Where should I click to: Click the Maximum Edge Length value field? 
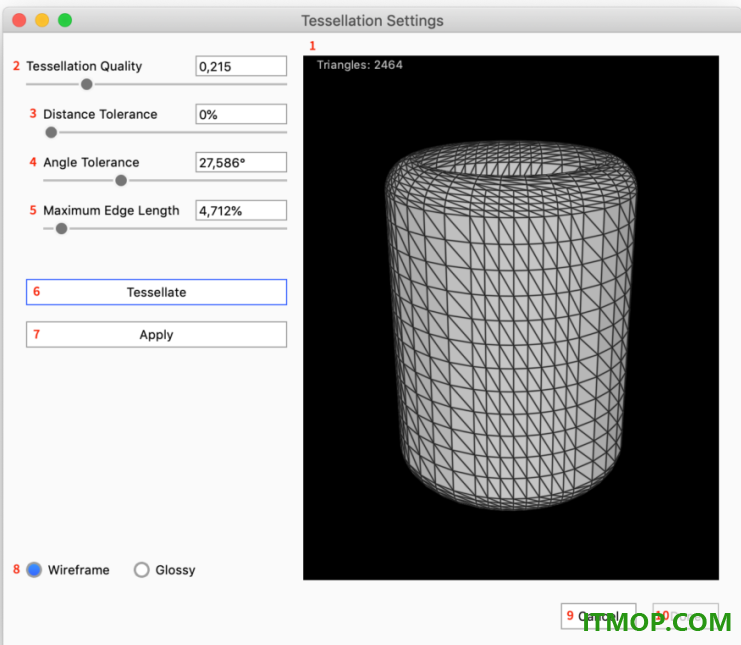click(241, 210)
